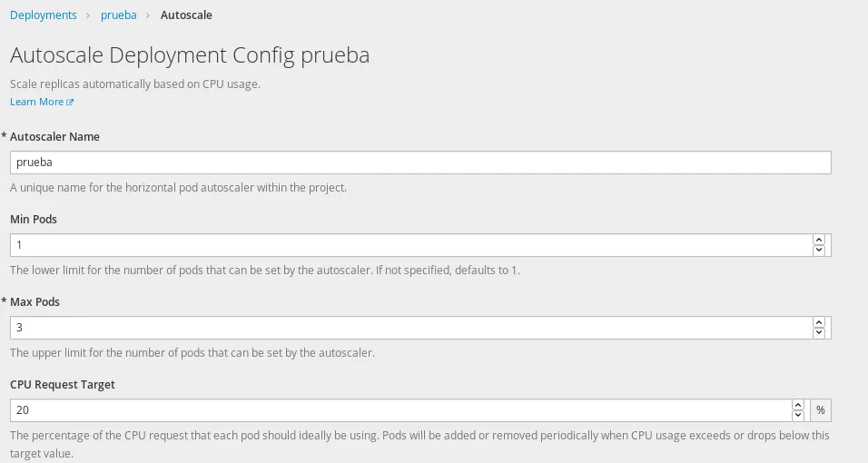The image size is (868, 463).
Task: Click the external link icon beside Learn More
Action: click(70, 103)
